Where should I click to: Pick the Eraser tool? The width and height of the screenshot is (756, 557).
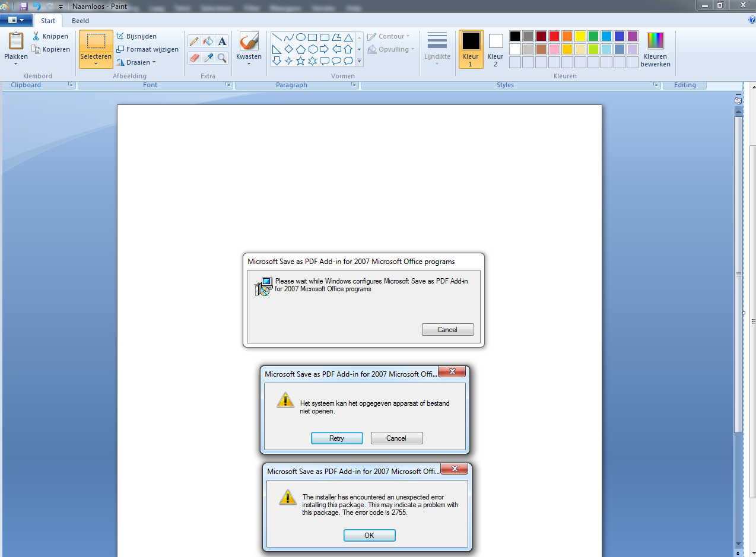click(x=194, y=58)
